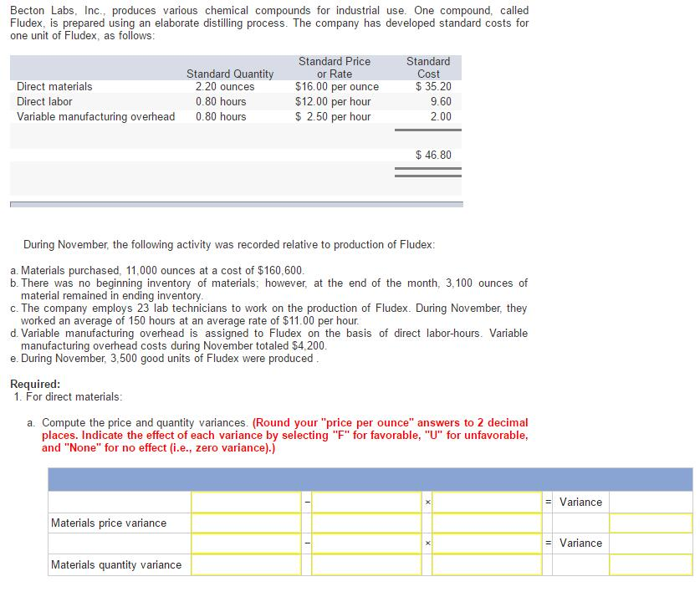Select the first cell in the Materials quantity variance row
This screenshot has width=700, height=597.
[x=246, y=565]
